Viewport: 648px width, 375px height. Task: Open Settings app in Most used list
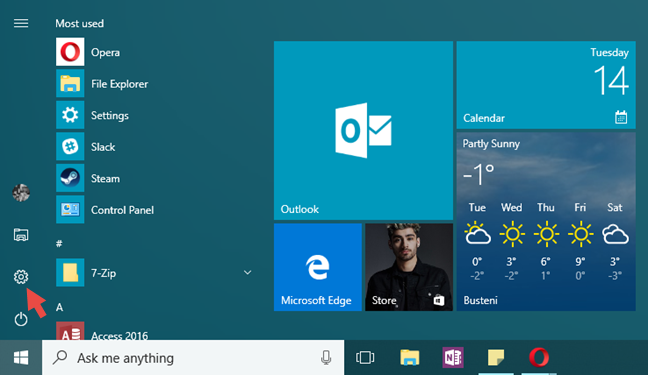pyautogui.click(x=154, y=115)
